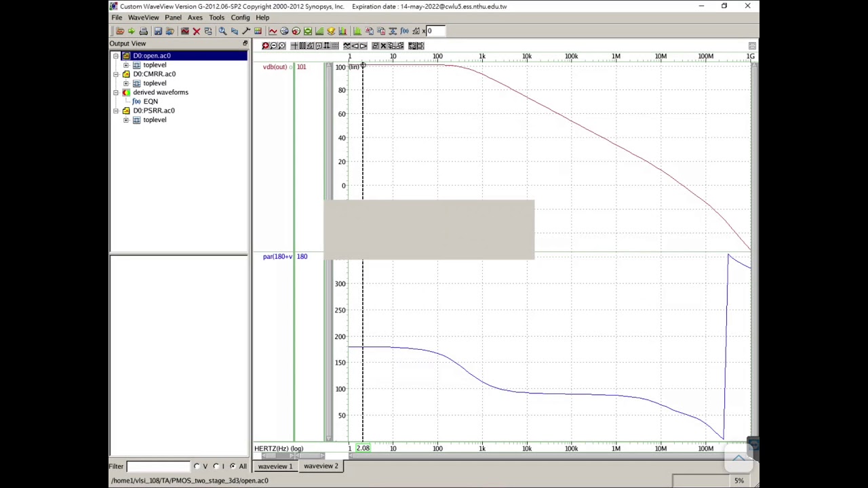Viewport: 868px width, 488px height.
Task: Expand toplevel under D0:open.ac0
Action: click(x=125, y=65)
